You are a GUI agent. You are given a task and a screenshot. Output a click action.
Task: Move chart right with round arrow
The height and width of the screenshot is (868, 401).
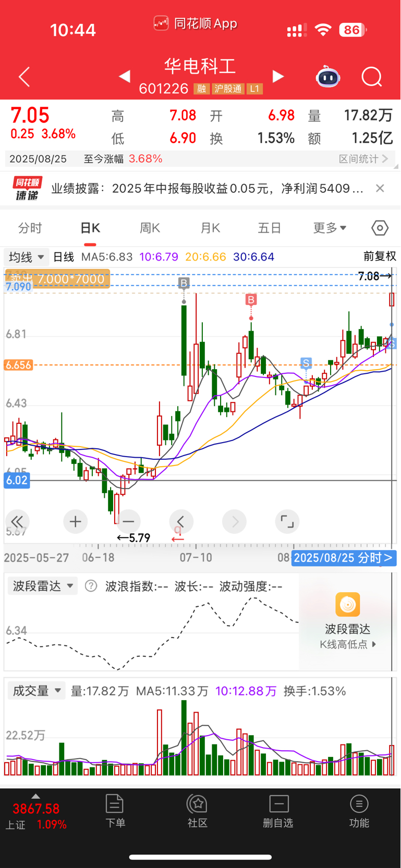(234, 521)
